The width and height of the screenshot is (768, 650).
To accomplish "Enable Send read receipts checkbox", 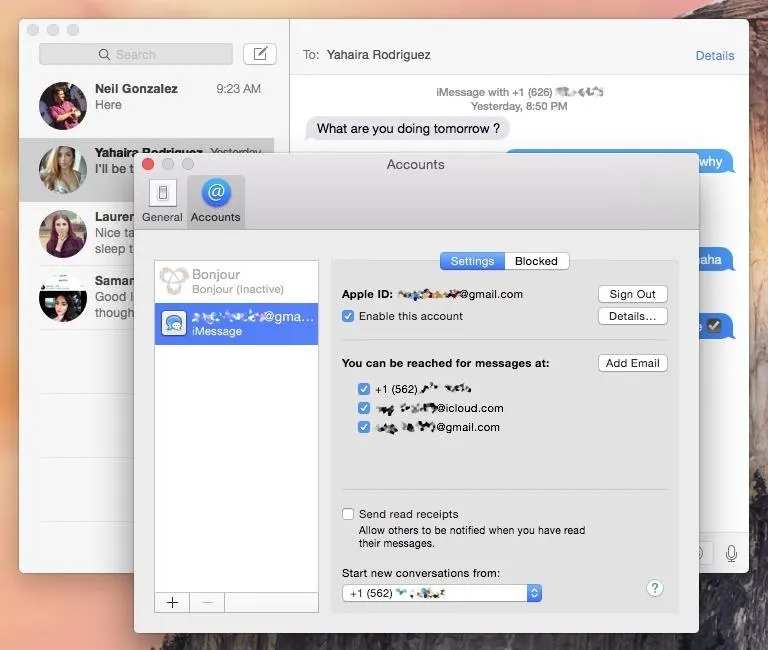I will [348, 514].
